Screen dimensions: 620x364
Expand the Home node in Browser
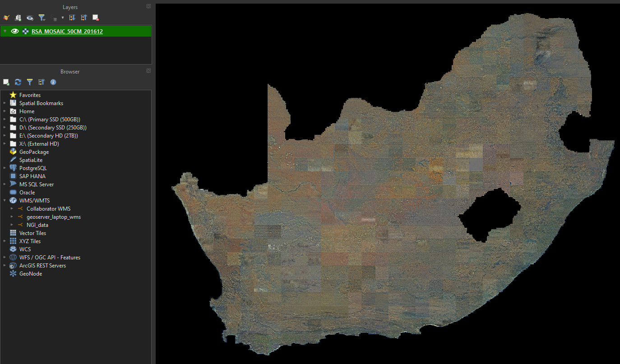[5, 111]
